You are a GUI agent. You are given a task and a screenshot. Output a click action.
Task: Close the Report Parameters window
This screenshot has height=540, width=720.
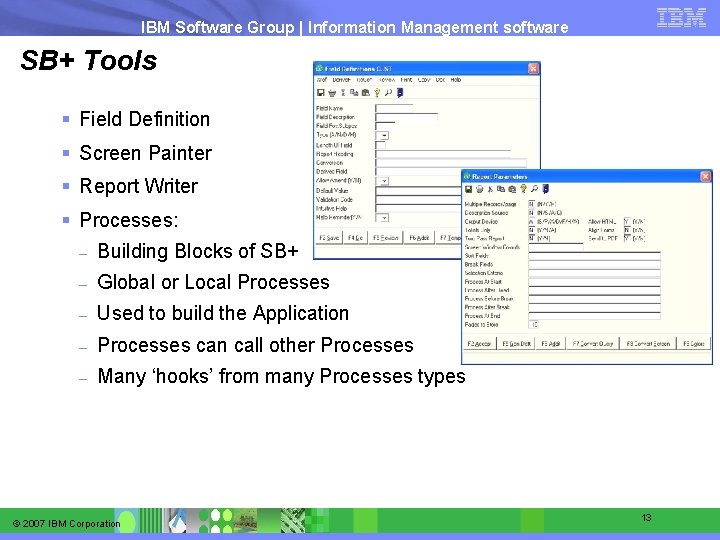[706, 176]
